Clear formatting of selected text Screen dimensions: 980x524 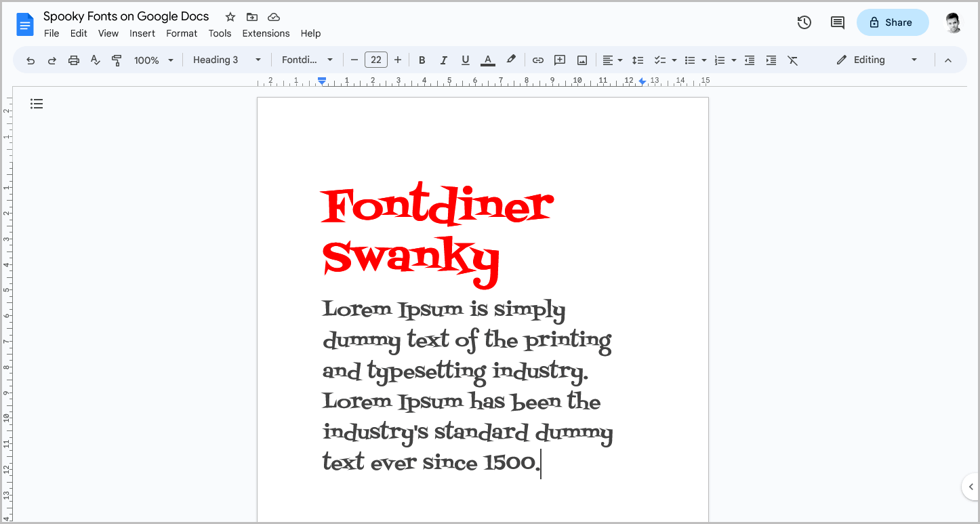pos(793,60)
